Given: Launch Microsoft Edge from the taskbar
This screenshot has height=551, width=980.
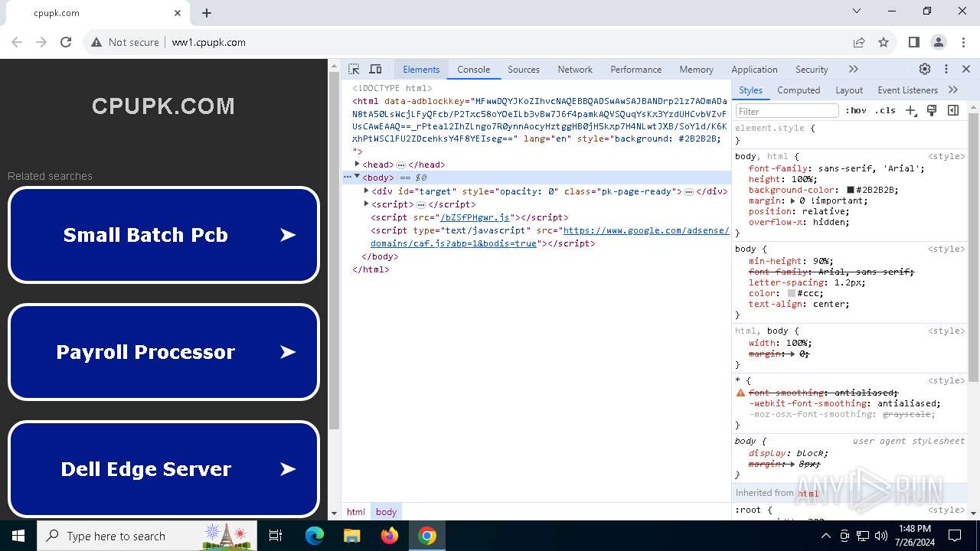Looking at the screenshot, I should click(x=315, y=536).
